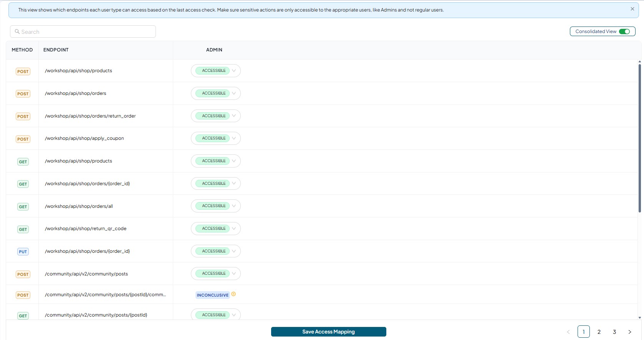Click into the Search field
This screenshot has width=644, height=340.
[x=83, y=32]
